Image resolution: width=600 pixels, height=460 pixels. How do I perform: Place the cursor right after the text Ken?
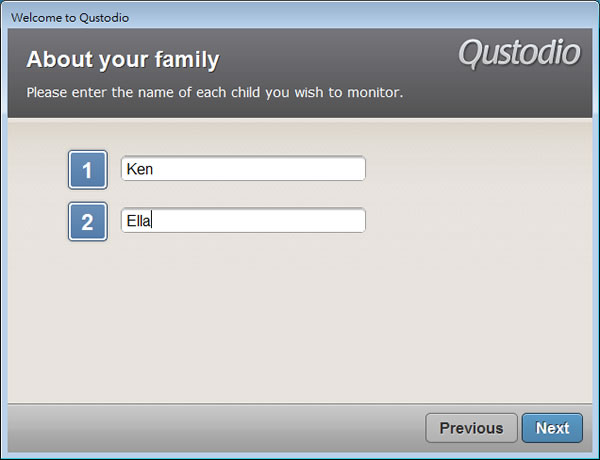154,170
